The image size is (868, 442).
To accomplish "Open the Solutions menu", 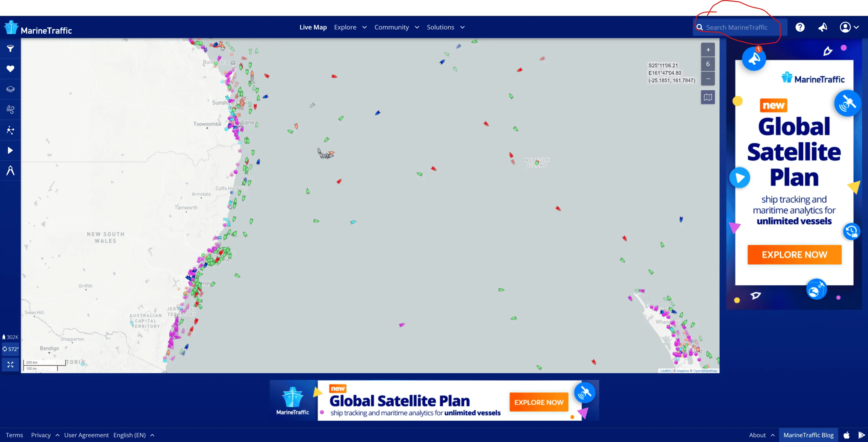I will [x=440, y=27].
